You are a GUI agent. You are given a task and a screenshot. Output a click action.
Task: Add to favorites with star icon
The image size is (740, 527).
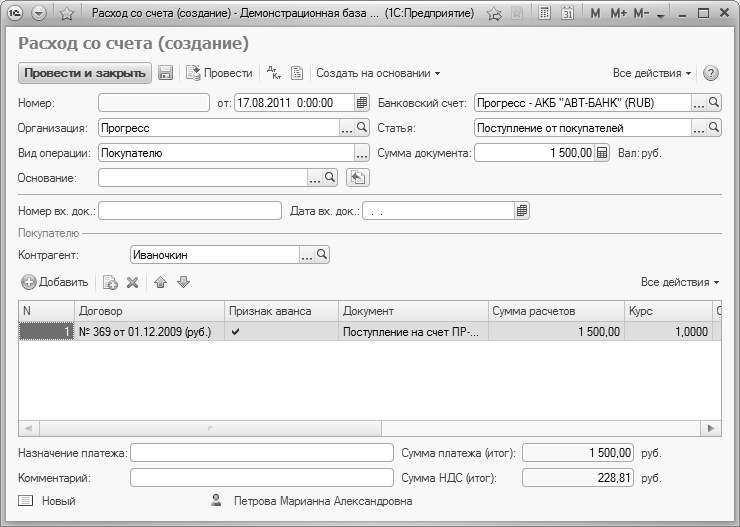66,15
